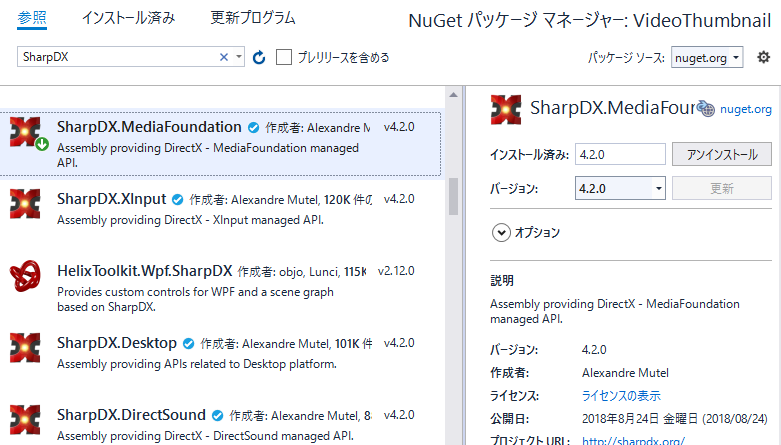
Task: Select the HelixToolkit.Wpf.SharpDX knot icon
Action: pyautogui.click(x=25, y=276)
